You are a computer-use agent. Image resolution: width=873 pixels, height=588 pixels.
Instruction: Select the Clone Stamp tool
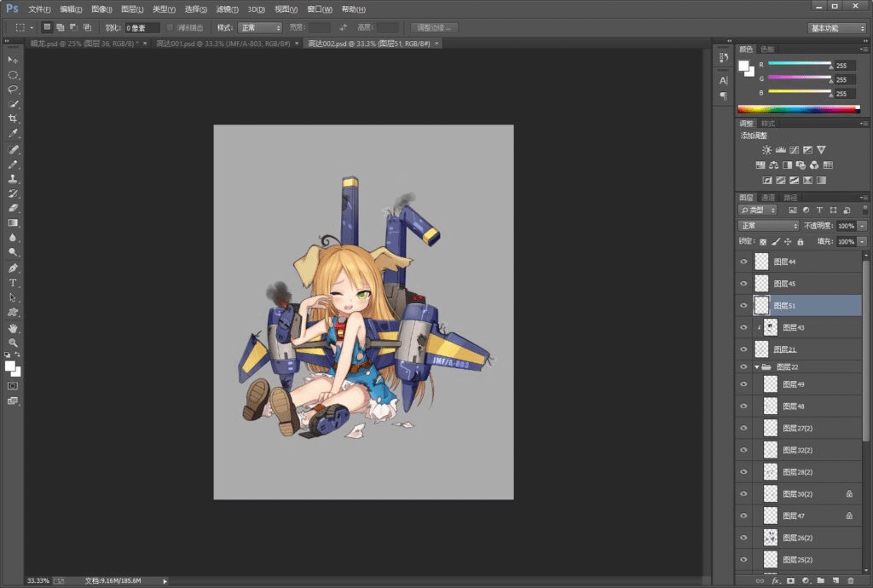(13, 179)
